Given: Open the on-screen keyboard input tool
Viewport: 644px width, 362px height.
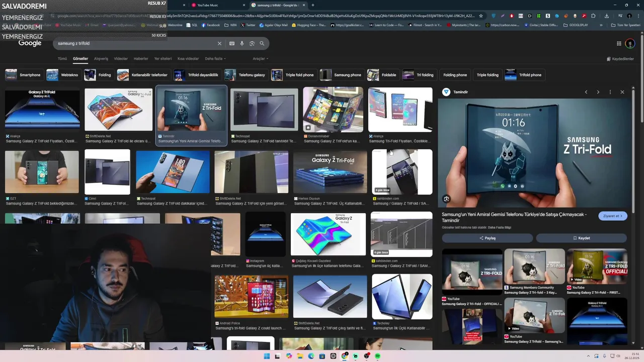Looking at the screenshot, I should click(x=232, y=43).
